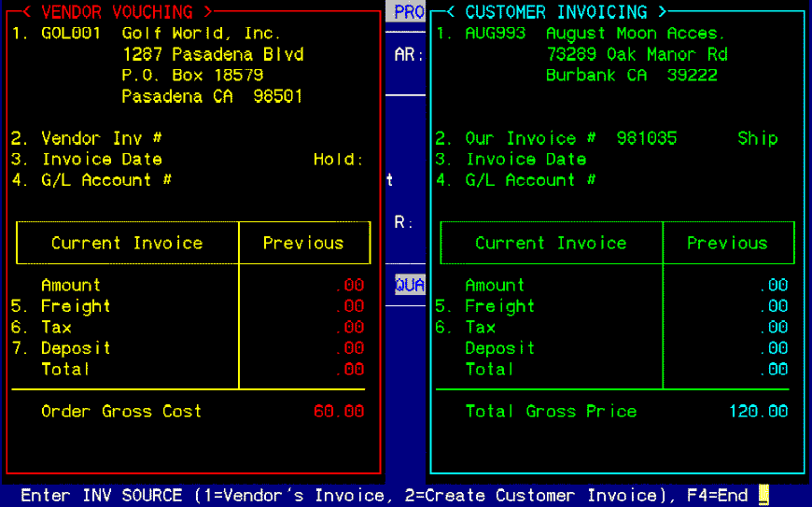Click the Customer Invoicing panel title
812x507 pixels.
click(556, 12)
